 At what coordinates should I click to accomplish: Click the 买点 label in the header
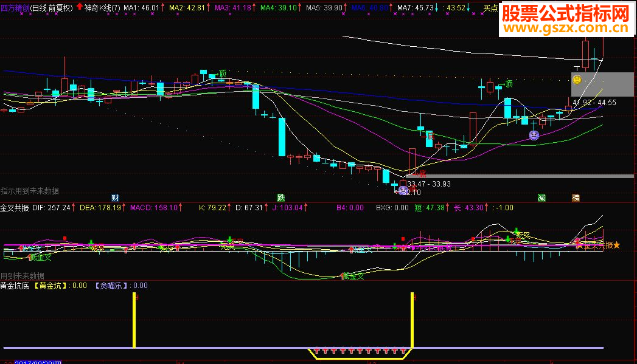tap(490, 8)
